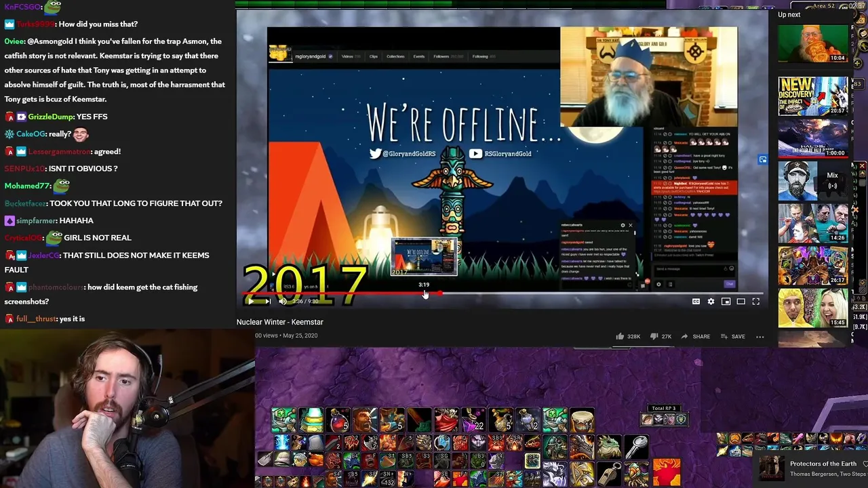Click the blue lightning ability icon
Viewport: 868px width, 488px height.
pyautogui.click(x=281, y=442)
